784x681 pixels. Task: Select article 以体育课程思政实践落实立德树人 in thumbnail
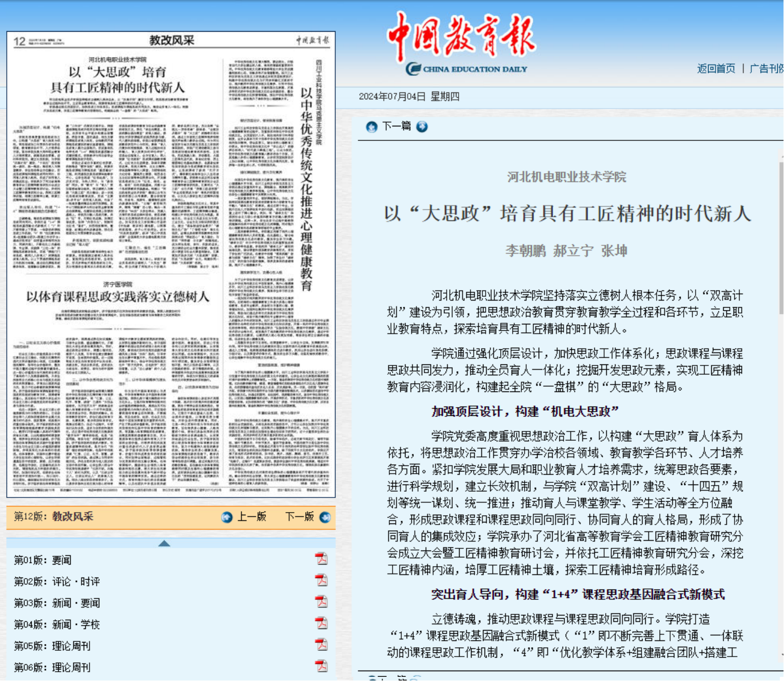[x=117, y=297]
